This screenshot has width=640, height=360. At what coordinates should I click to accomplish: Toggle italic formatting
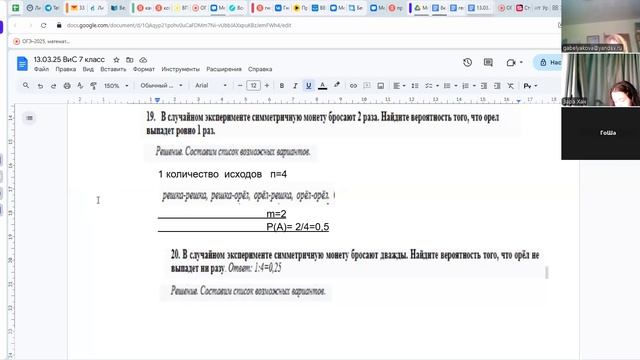(295, 86)
